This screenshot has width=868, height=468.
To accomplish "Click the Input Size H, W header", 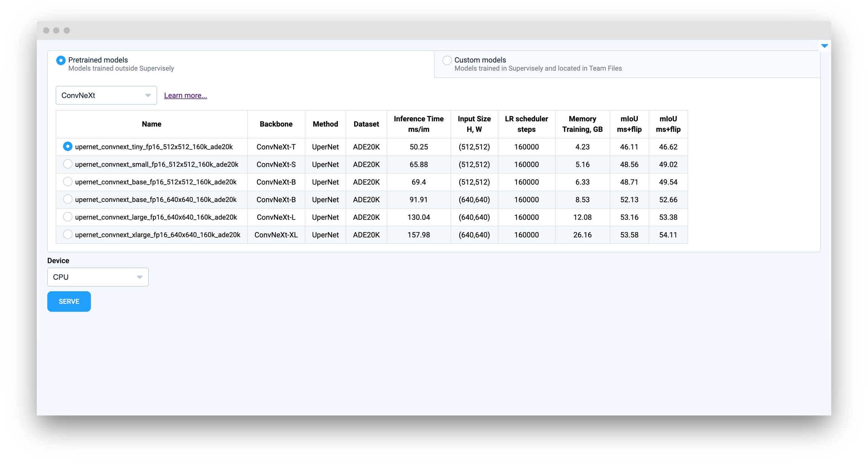I will [474, 124].
